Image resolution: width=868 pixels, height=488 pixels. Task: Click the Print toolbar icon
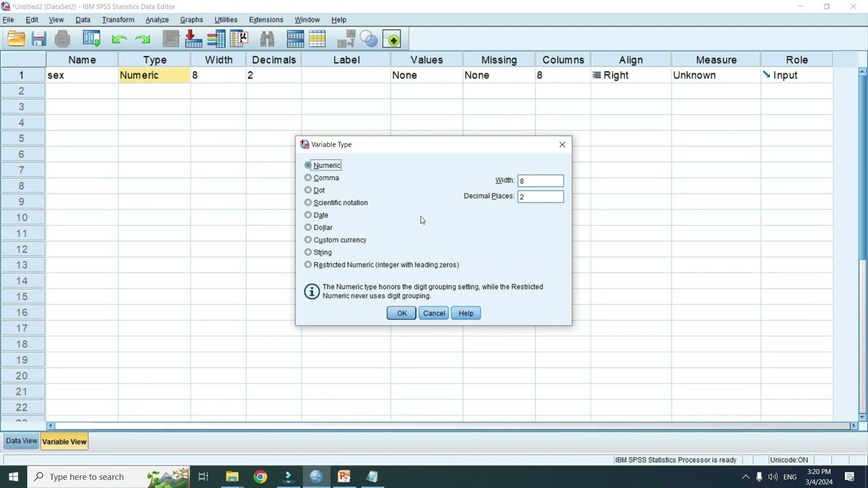[62, 39]
